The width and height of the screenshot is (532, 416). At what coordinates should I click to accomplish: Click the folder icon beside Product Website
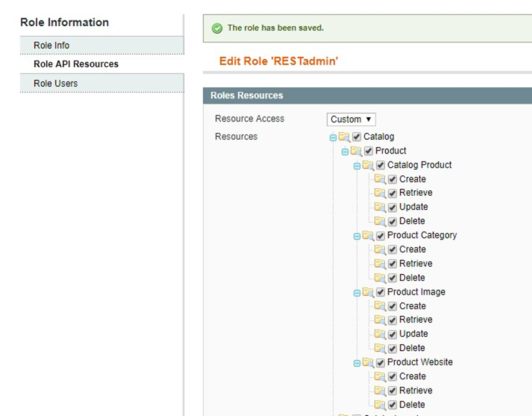pyautogui.click(x=368, y=362)
